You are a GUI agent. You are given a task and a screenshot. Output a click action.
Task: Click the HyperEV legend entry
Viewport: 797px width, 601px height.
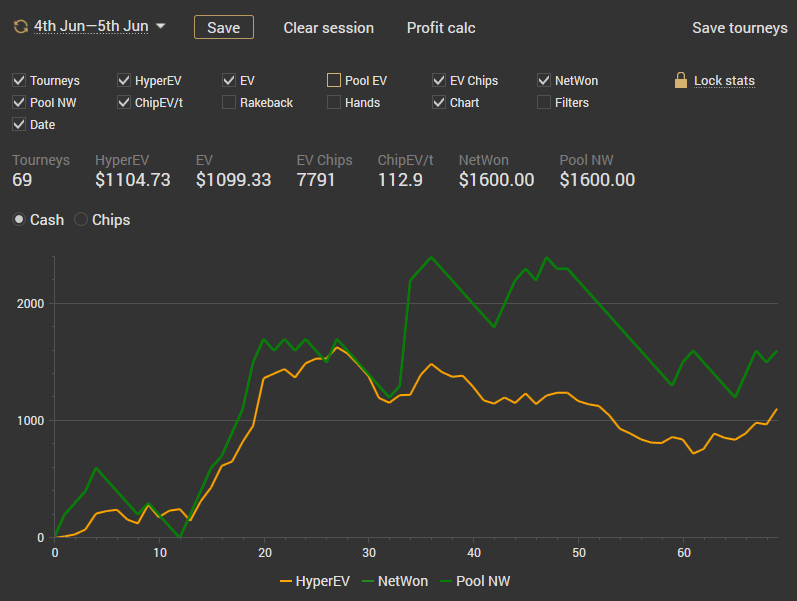[315, 581]
